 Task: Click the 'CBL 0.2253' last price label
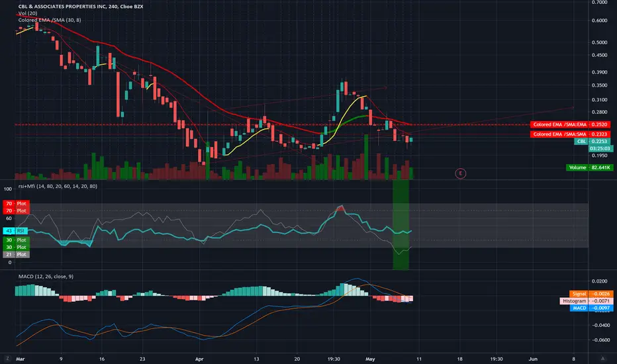click(593, 141)
